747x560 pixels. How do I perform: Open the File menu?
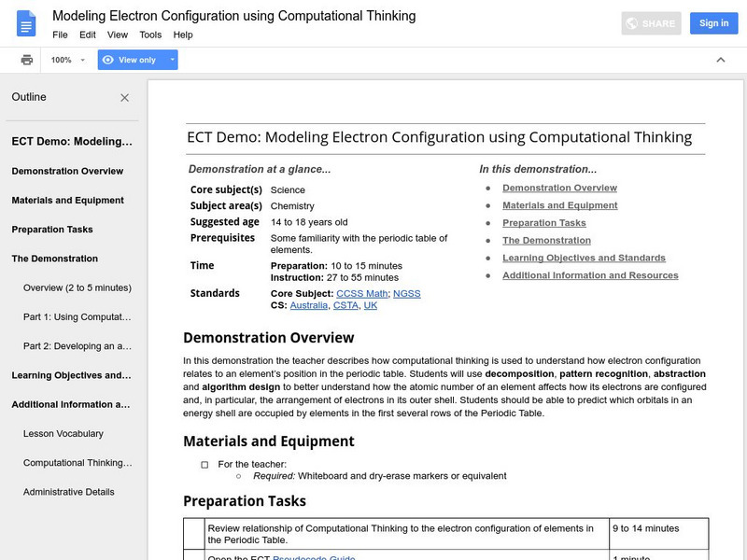point(60,35)
